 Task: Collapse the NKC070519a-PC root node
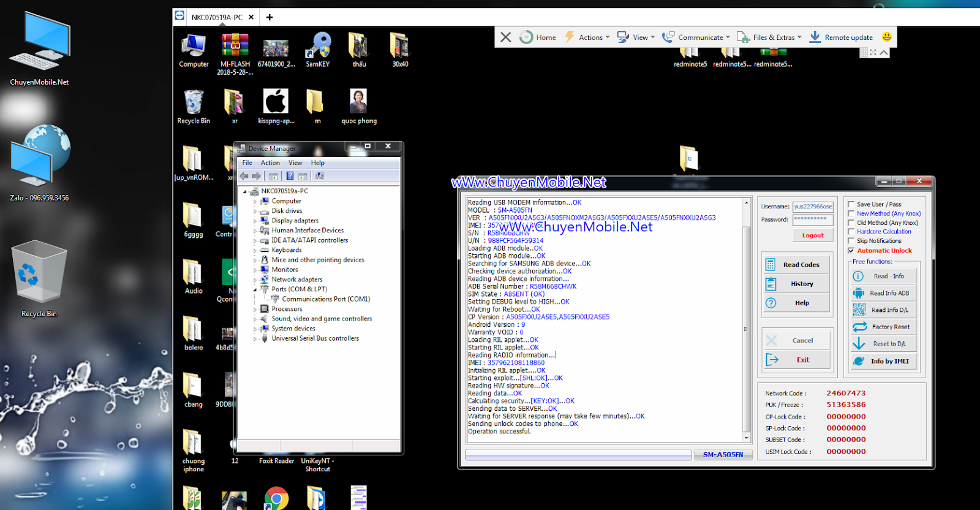point(245,191)
